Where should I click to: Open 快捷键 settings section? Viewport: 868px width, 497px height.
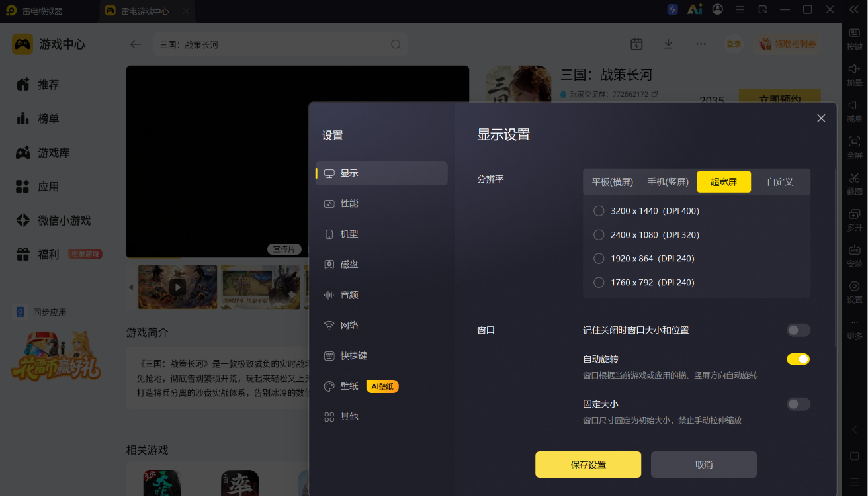pos(381,356)
